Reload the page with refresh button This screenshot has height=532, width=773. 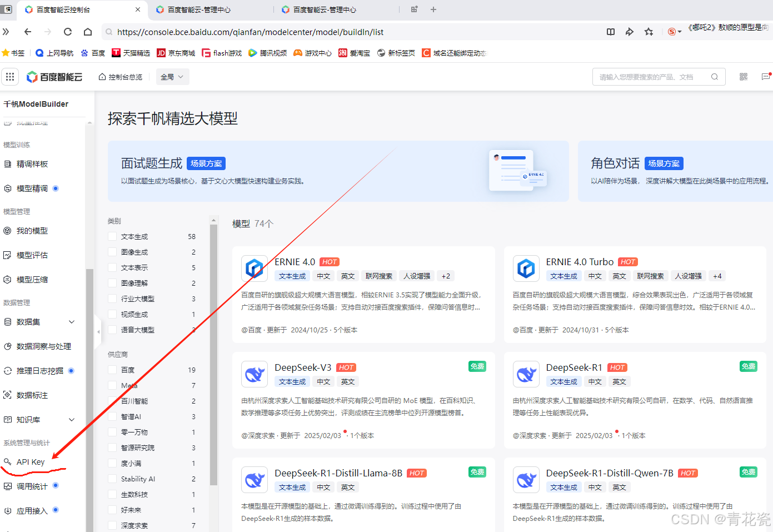pyautogui.click(x=68, y=32)
